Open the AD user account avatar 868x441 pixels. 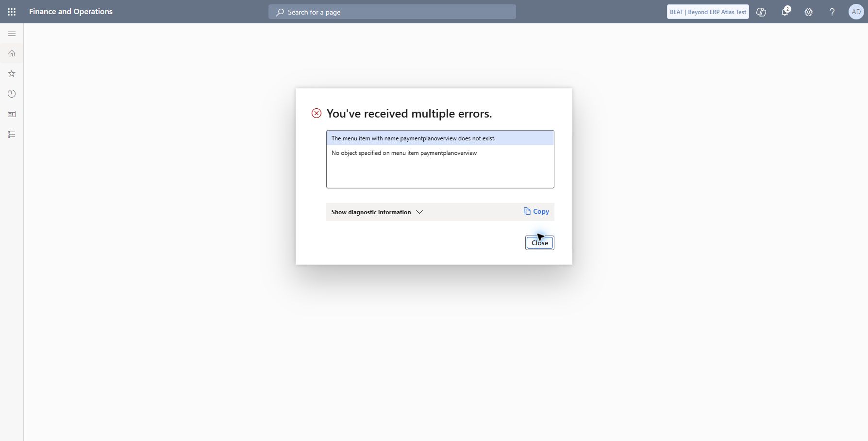856,12
